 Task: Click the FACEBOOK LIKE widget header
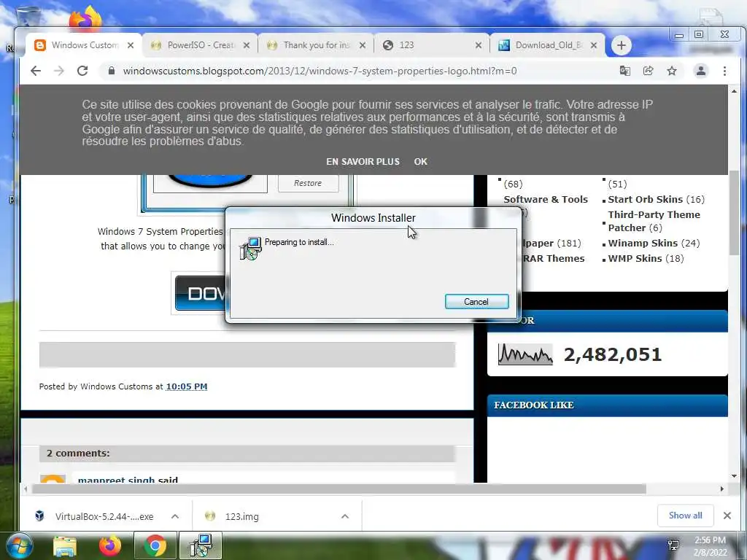coord(608,405)
